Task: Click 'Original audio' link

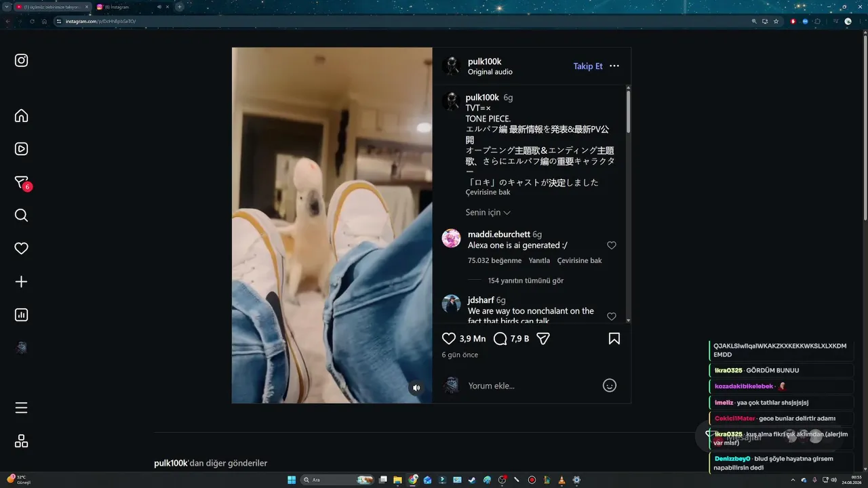Action: tap(490, 72)
